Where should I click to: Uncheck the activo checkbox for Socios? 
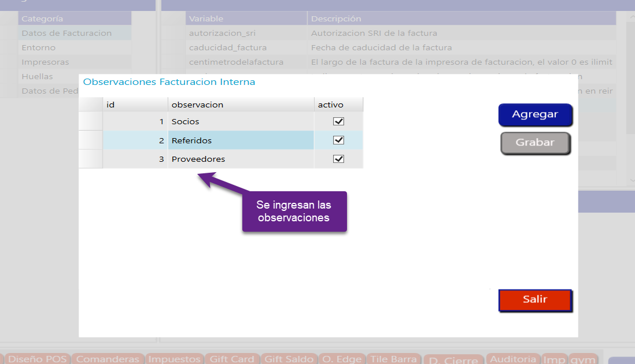(x=339, y=121)
